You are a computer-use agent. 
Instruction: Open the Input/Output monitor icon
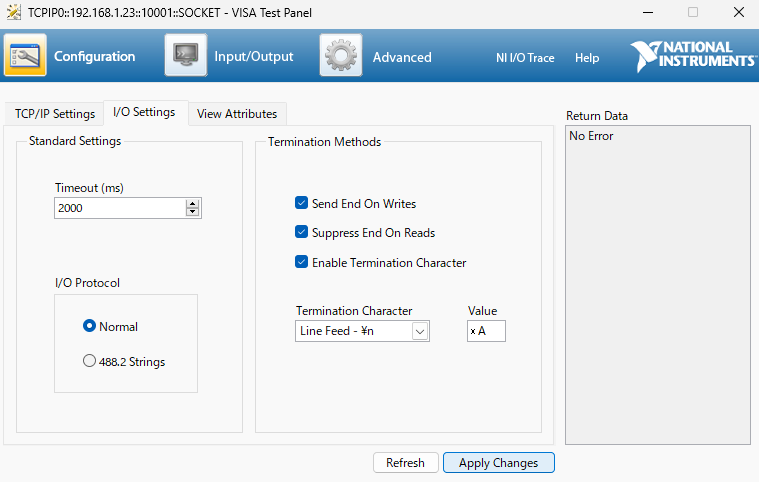[x=186, y=55]
